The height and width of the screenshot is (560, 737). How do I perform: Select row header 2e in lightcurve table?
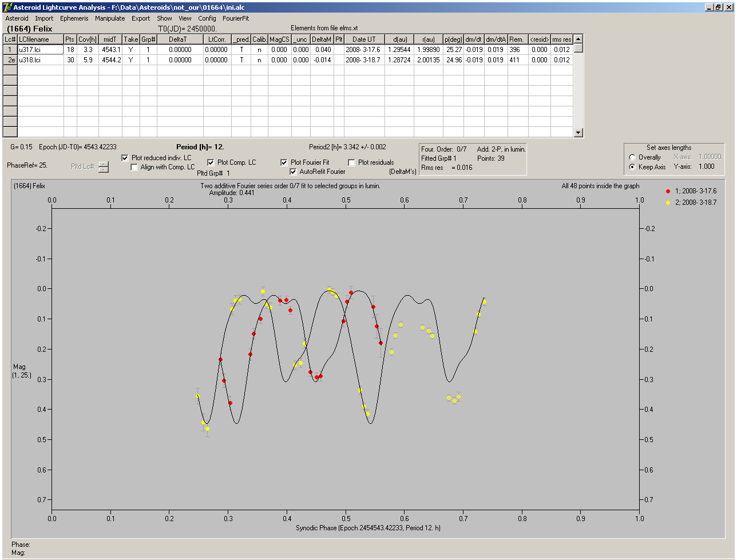(x=10, y=59)
